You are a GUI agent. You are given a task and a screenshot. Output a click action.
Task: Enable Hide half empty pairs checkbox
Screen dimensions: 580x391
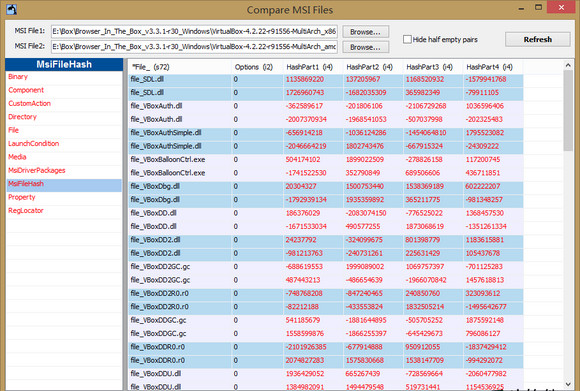407,39
